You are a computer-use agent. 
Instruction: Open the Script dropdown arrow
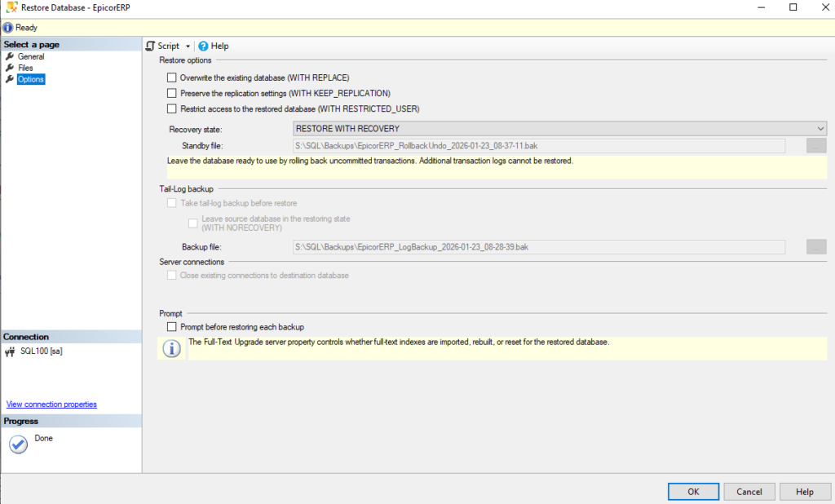(x=188, y=46)
